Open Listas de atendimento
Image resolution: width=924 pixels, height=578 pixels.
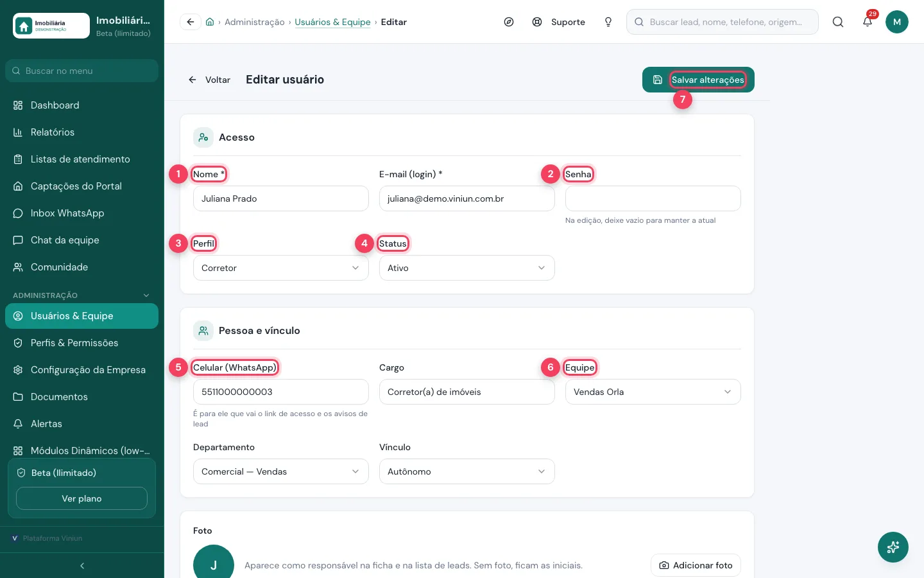coord(81,159)
